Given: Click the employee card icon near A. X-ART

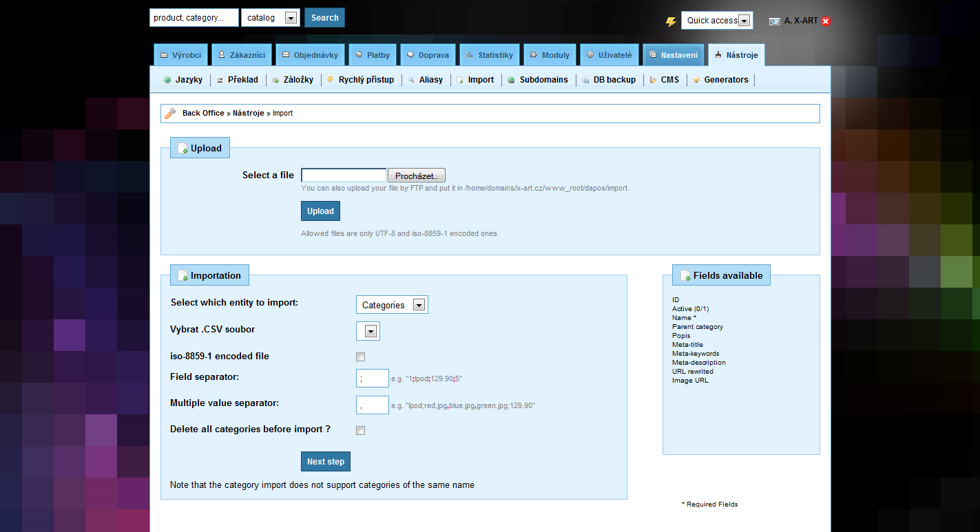Looking at the screenshot, I should 775,21.
